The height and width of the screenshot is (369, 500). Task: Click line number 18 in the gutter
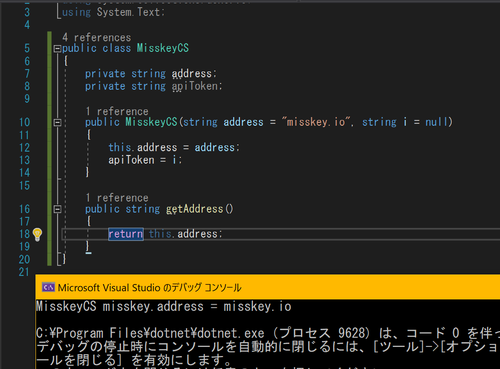[24, 234]
